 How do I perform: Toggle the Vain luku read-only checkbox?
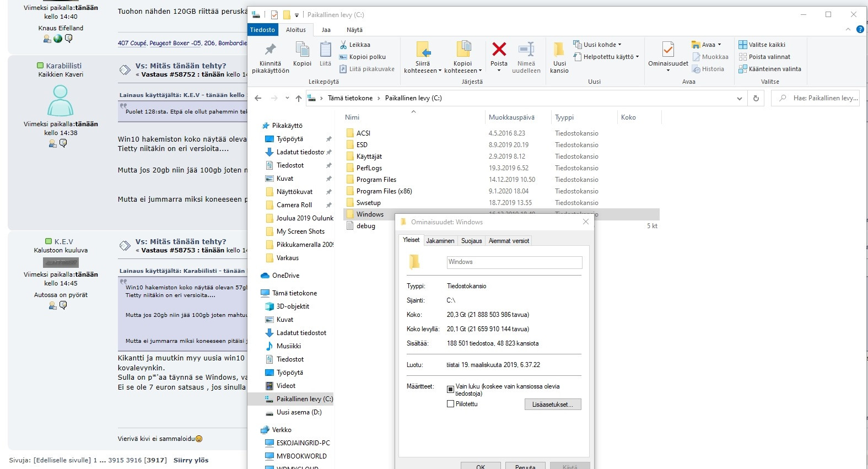coord(451,389)
